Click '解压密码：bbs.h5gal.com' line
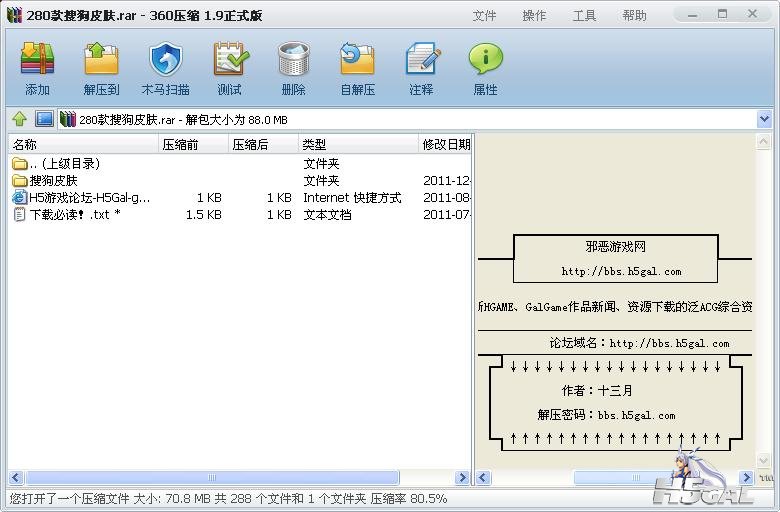This screenshot has width=780, height=512. coord(606,415)
